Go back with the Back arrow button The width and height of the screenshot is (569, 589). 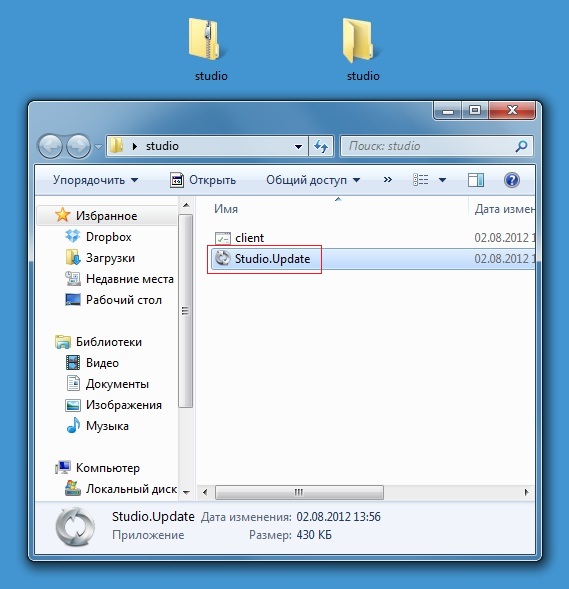(50, 146)
